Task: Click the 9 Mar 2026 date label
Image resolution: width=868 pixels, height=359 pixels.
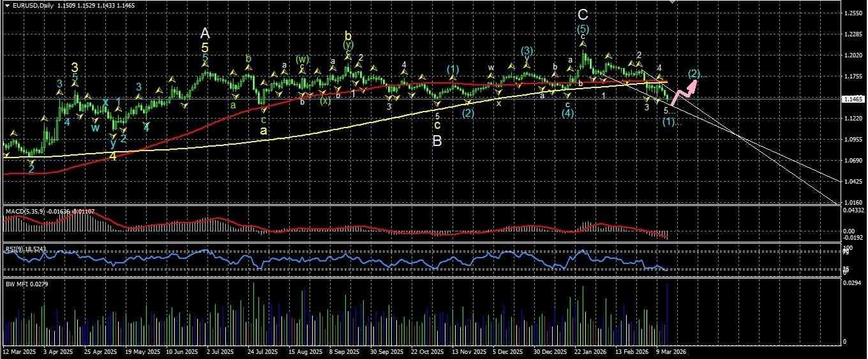Action: coord(671,351)
